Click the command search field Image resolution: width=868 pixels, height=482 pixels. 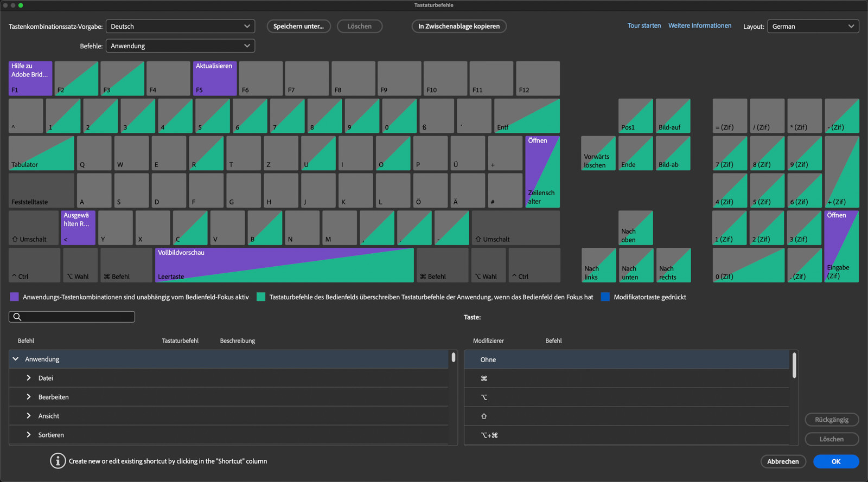click(72, 317)
